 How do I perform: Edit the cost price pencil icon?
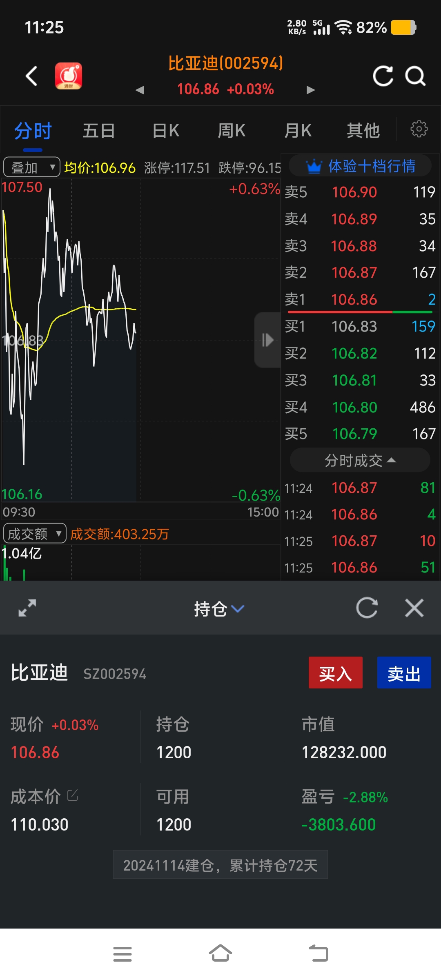73,795
